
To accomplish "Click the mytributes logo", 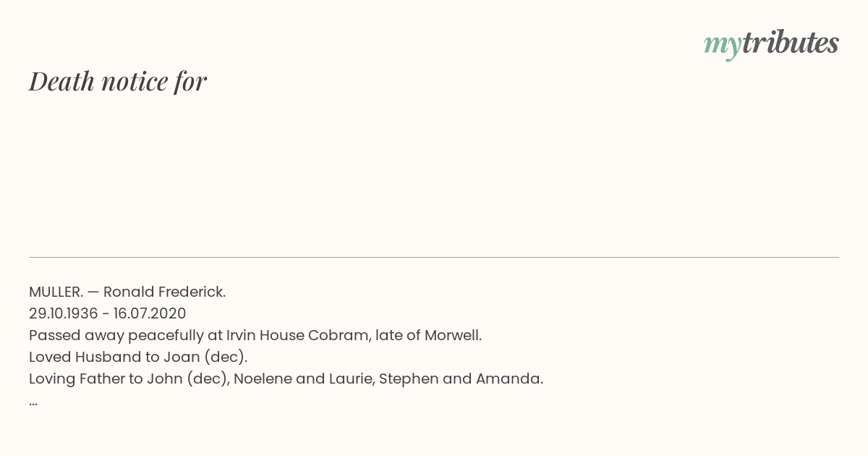I will click(771, 44).
